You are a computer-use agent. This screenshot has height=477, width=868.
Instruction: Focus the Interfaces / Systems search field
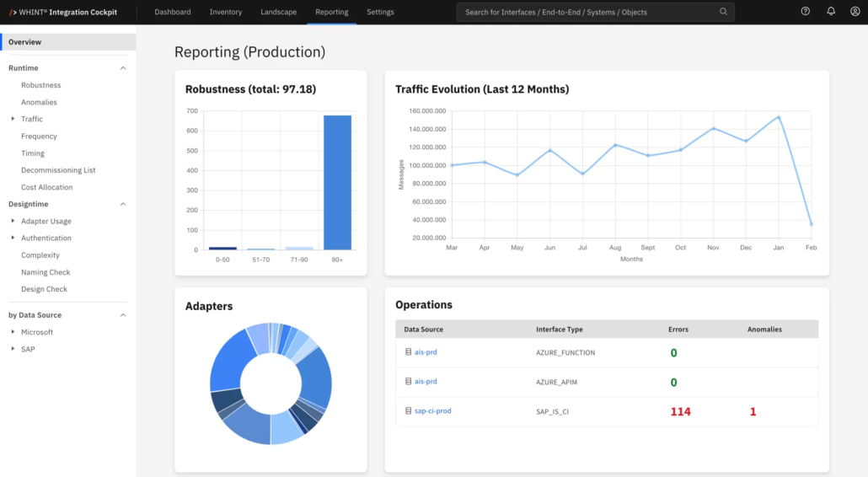point(595,12)
